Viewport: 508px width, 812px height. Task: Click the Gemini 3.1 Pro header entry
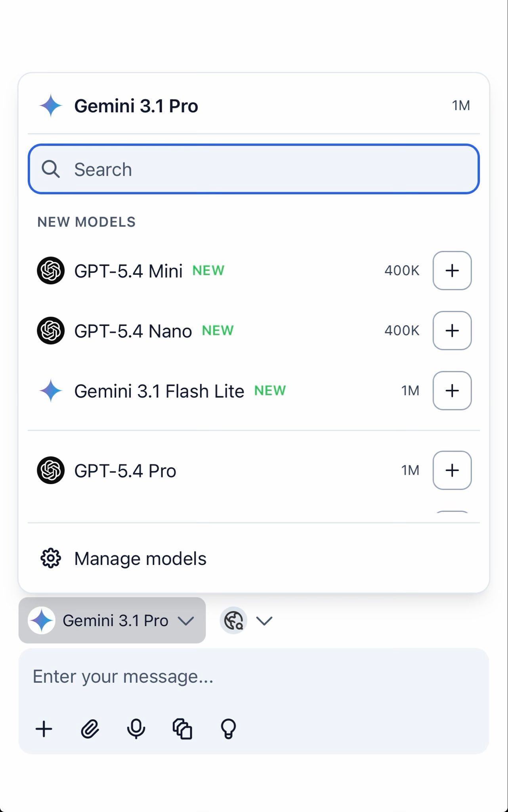click(x=136, y=106)
